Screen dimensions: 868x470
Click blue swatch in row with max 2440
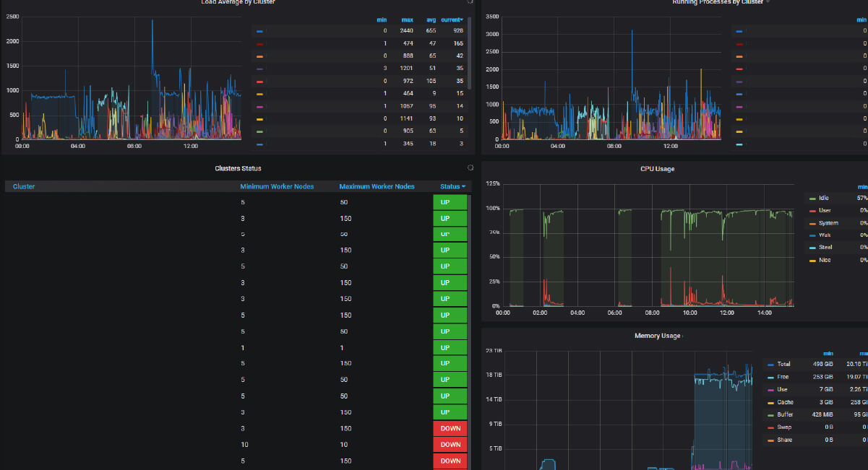coord(259,32)
